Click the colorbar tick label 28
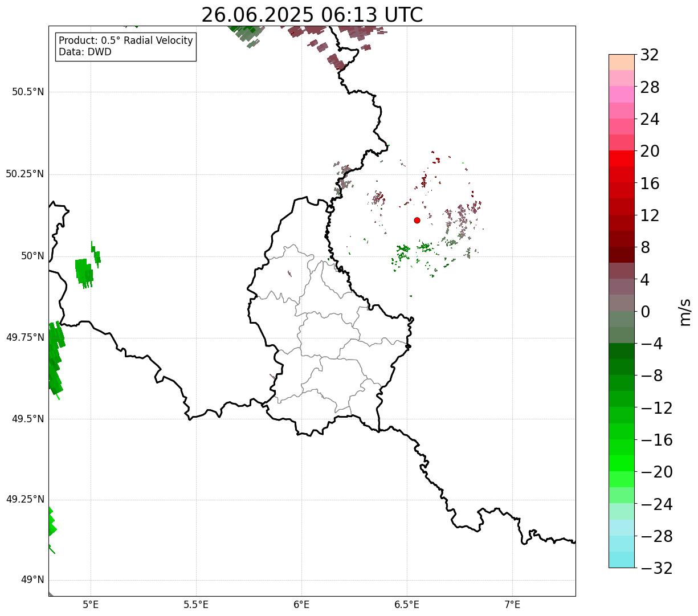Image resolution: width=698 pixels, height=616 pixels. (650, 87)
